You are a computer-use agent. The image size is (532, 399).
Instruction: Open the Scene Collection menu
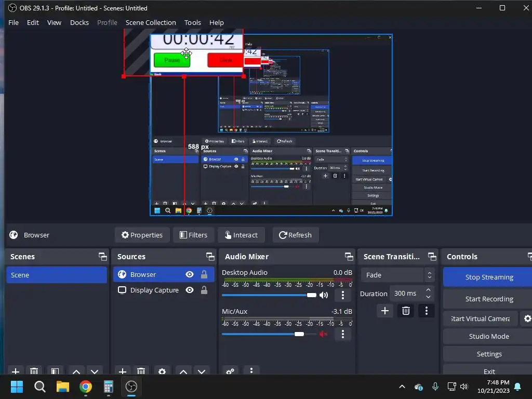point(151,22)
